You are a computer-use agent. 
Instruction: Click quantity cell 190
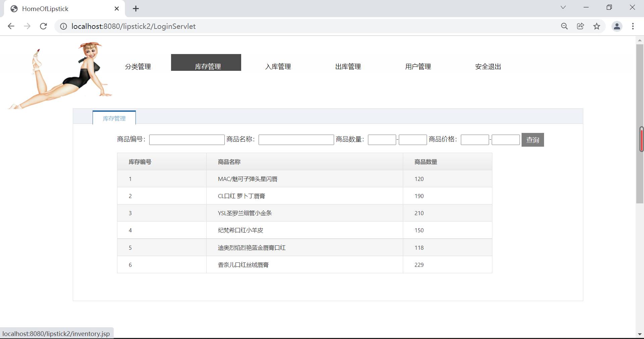447,196
